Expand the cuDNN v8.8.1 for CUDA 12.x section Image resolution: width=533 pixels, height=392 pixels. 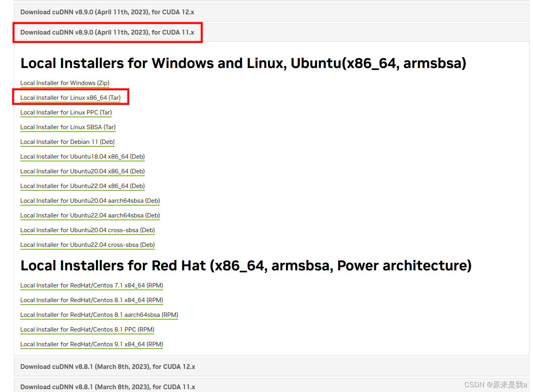(107, 367)
